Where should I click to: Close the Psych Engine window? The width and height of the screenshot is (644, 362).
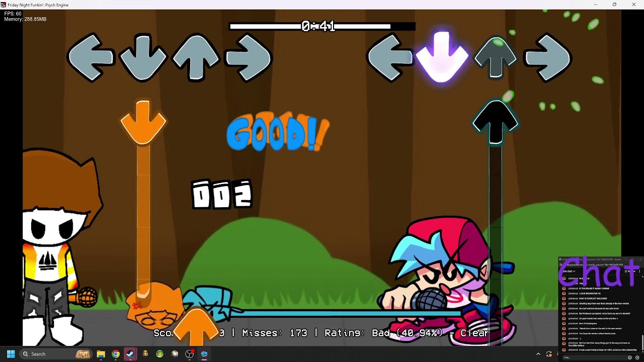pos(634,5)
